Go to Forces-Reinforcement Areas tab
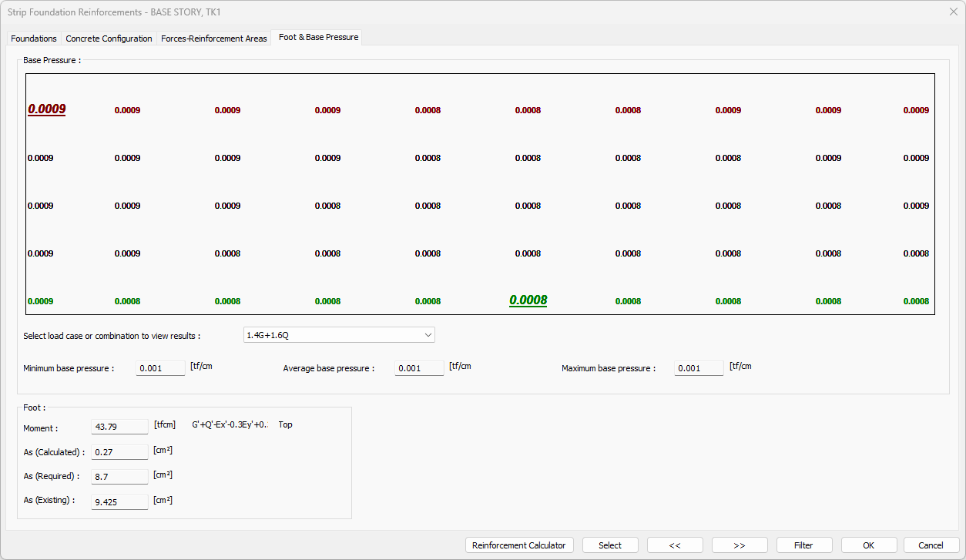 pyautogui.click(x=214, y=39)
